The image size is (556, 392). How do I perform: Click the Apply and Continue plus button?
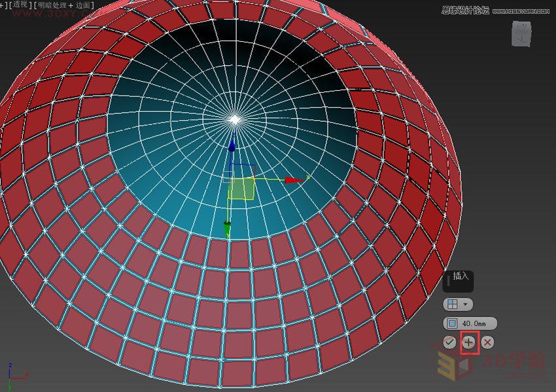469,342
